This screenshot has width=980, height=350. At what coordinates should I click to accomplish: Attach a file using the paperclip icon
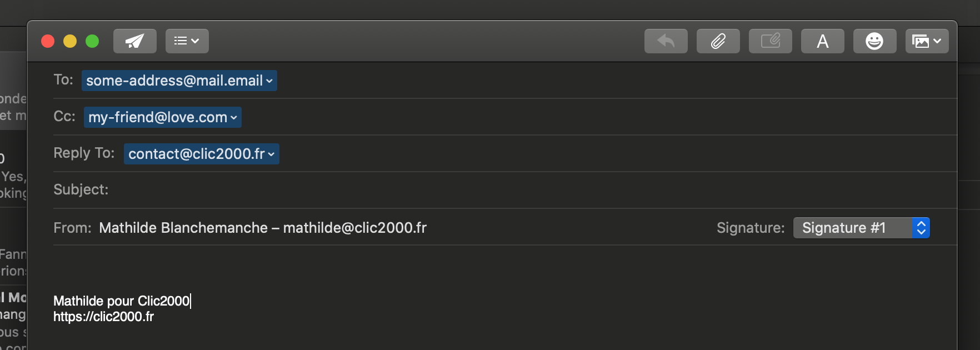(x=718, y=41)
